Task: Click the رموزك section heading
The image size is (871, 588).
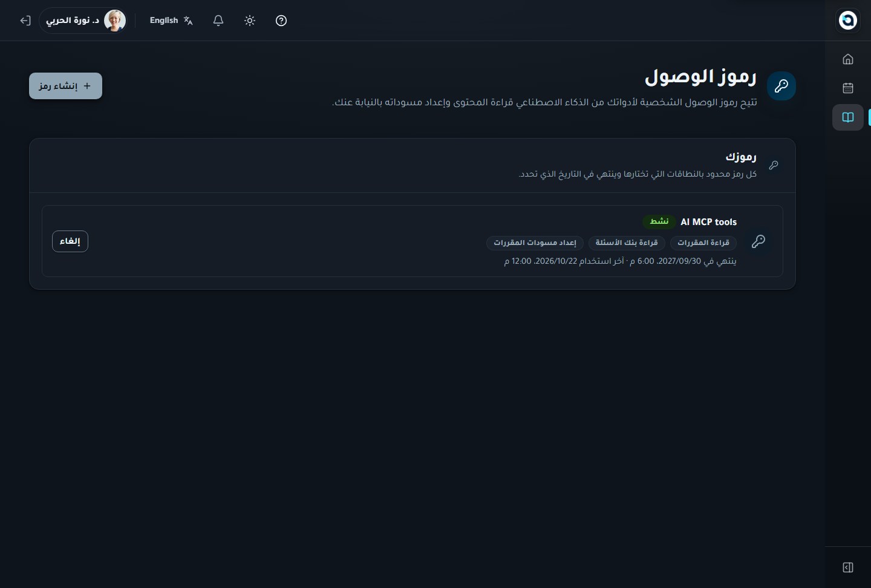Action: coord(741,157)
